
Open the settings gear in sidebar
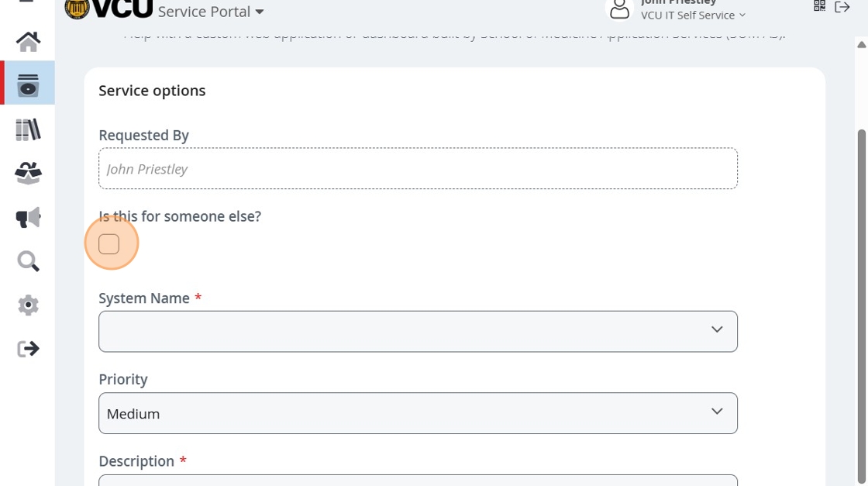point(28,305)
